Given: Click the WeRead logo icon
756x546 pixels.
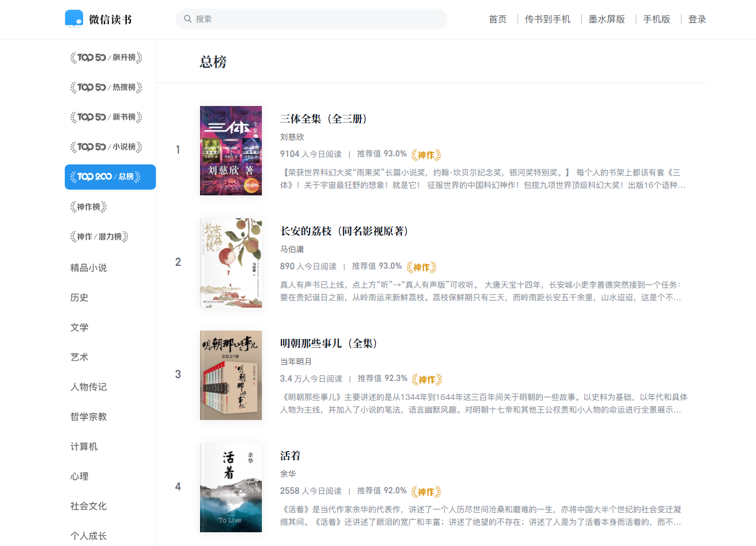Looking at the screenshot, I should click(74, 19).
